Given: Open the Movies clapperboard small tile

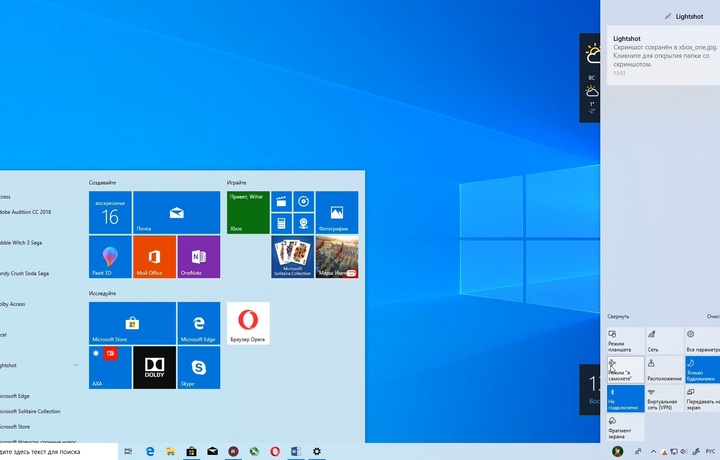Looking at the screenshot, I should 281,202.
